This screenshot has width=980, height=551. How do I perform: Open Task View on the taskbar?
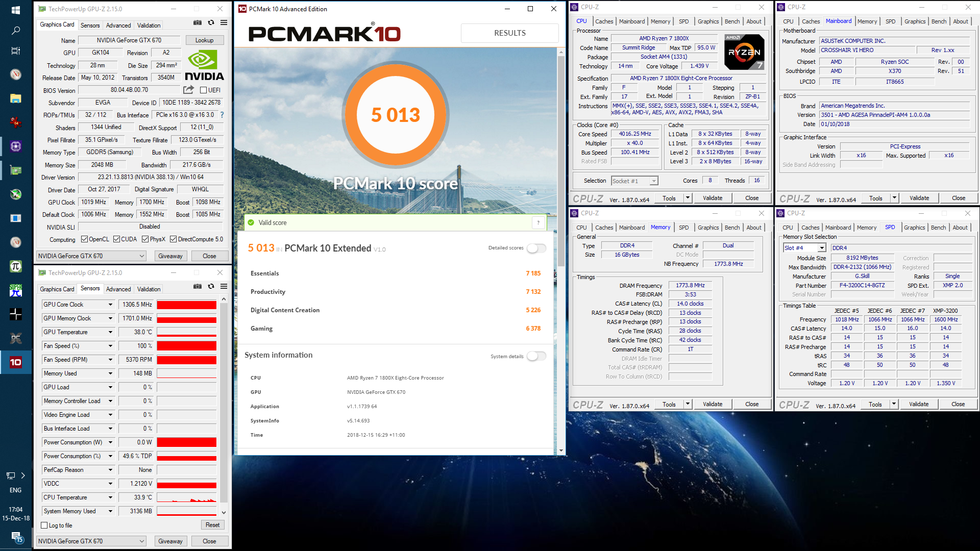pyautogui.click(x=15, y=51)
